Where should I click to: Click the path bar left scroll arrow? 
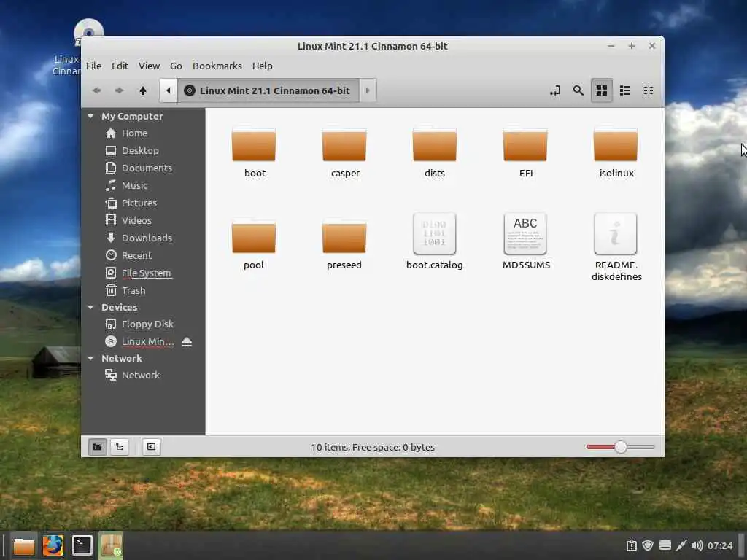click(x=169, y=90)
